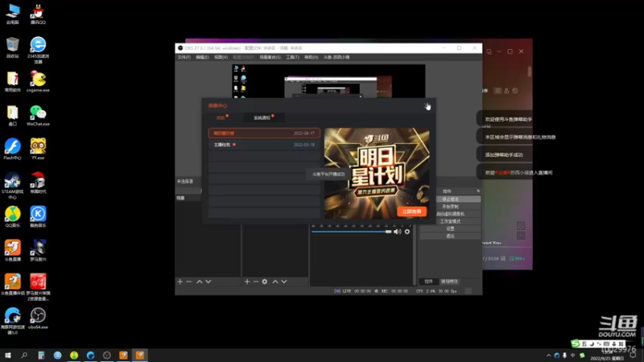Switch to the 系统通知 tab in message center
Screen dimensions: 644x362
[x=262, y=117]
